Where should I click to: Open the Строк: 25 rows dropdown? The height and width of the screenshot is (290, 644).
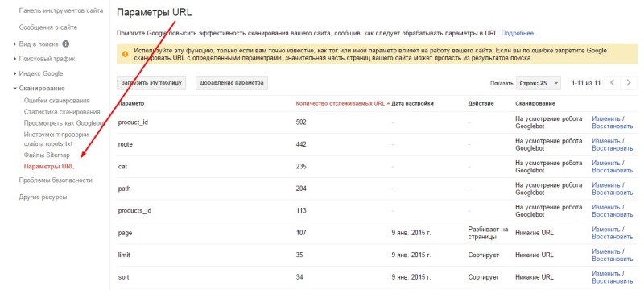click(539, 82)
